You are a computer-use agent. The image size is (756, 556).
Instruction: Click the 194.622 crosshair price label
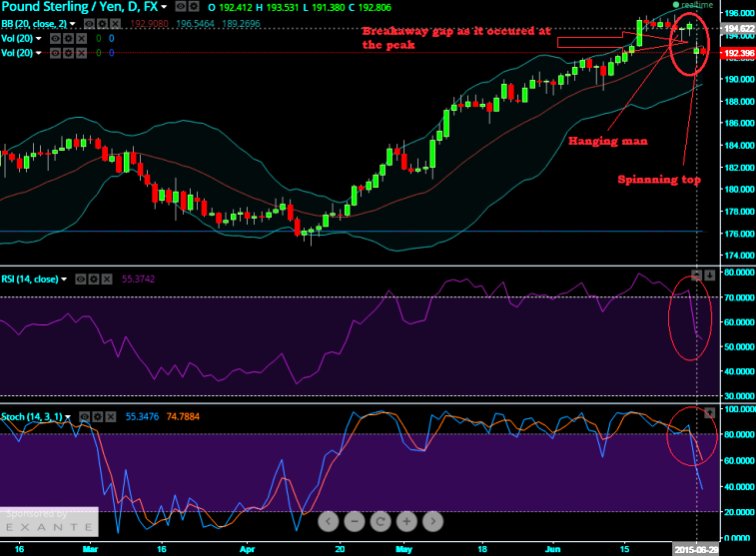click(x=738, y=28)
